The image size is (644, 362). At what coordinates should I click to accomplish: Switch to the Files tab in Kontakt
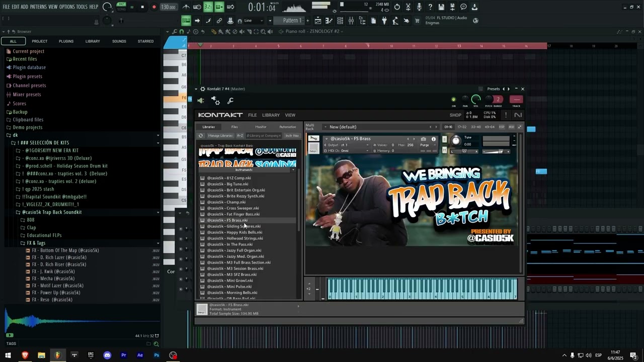(234, 127)
